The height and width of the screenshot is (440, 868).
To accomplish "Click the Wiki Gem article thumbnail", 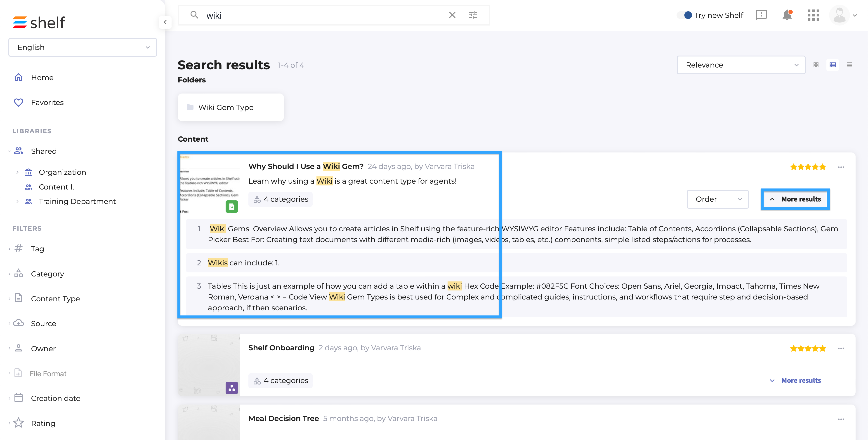I will pos(210,185).
